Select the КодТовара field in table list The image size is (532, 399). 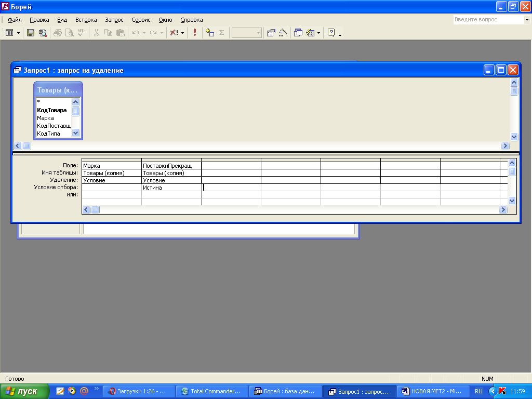pyautogui.click(x=54, y=110)
